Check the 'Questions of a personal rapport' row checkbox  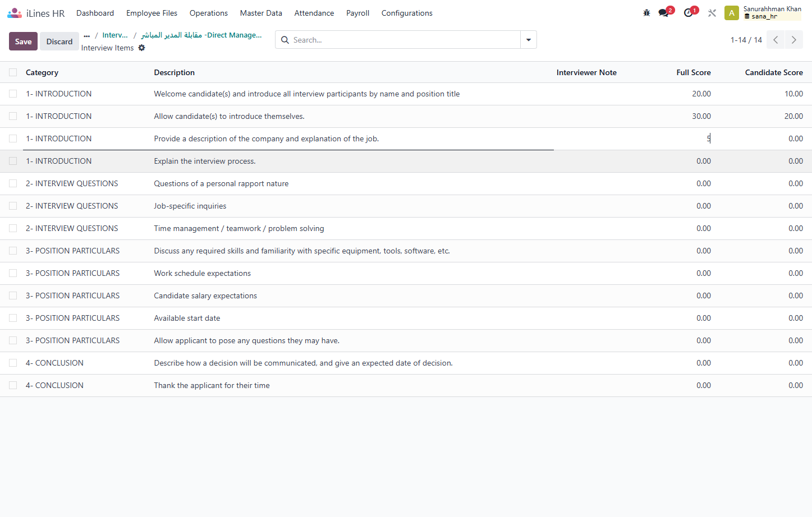click(x=13, y=183)
